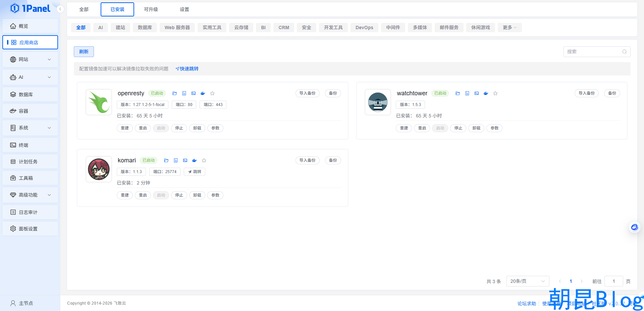Open 容器 containers in sidebar

pyautogui.click(x=30, y=111)
